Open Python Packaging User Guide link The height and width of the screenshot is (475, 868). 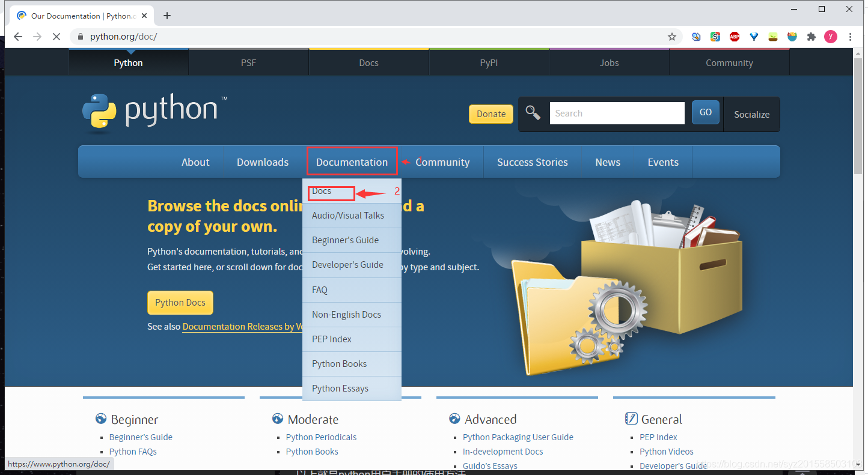pos(518,437)
